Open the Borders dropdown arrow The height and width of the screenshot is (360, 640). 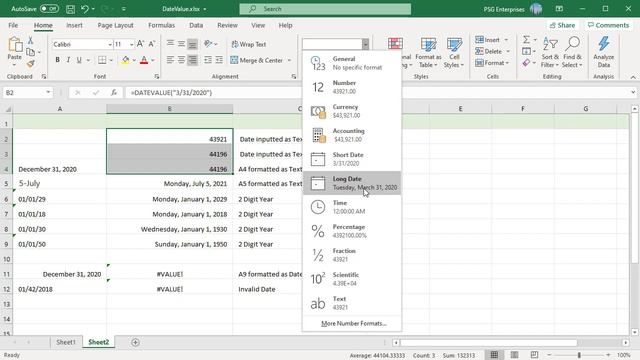[x=111, y=60]
